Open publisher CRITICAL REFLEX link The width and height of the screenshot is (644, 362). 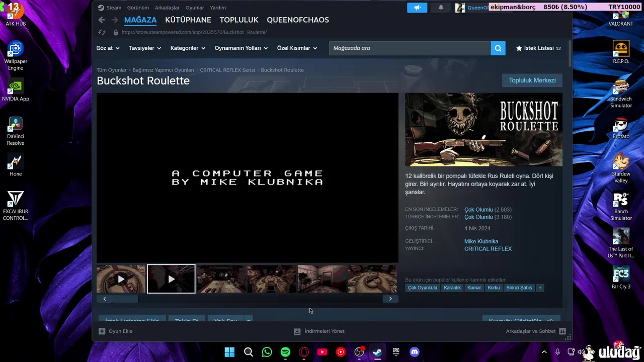(488, 249)
